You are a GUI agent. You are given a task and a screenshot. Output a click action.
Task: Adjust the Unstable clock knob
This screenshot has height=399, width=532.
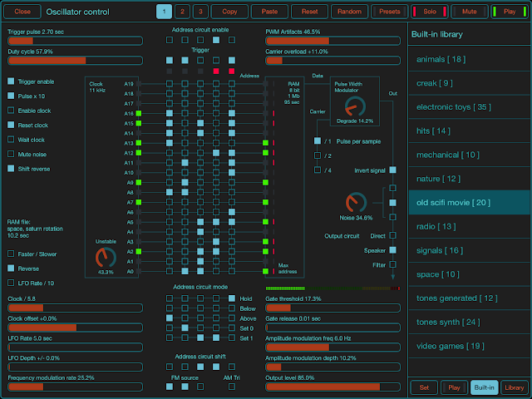[106, 258]
